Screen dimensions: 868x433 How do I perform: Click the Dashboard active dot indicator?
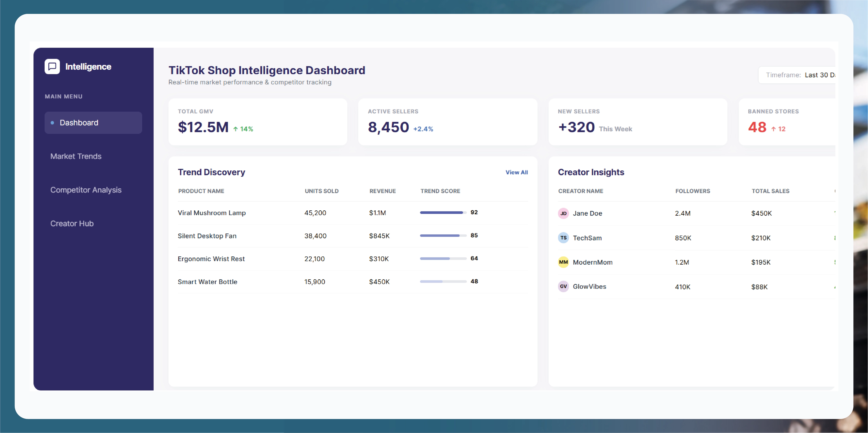[x=52, y=123]
